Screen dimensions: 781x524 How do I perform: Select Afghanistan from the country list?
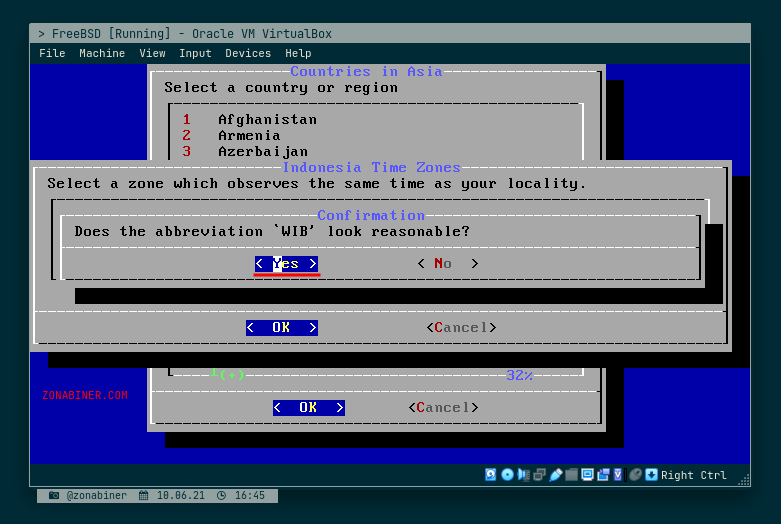(267, 120)
